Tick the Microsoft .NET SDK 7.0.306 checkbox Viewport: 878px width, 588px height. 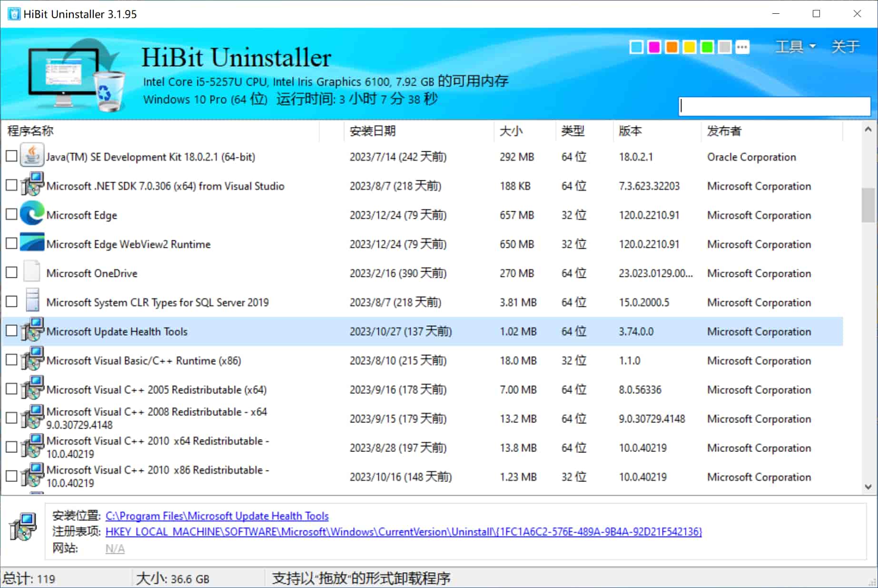point(11,185)
